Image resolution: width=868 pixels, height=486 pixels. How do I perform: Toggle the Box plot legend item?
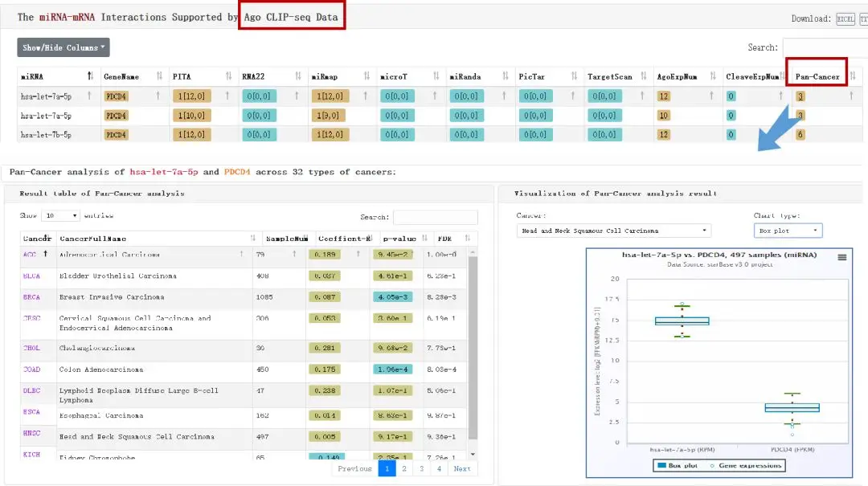[x=680, y=465]
